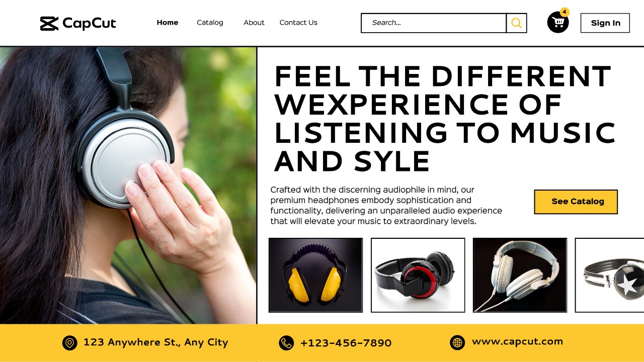644x362 pixels.
Task: Open the shopping cart icon
Action: [558, 23]
